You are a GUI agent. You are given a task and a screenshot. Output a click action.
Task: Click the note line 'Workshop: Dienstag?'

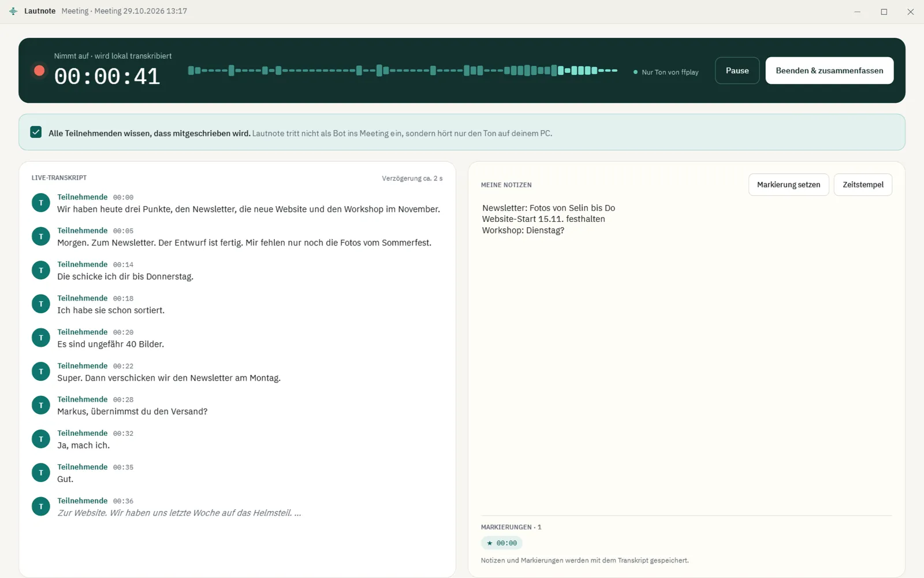point(523,230)
